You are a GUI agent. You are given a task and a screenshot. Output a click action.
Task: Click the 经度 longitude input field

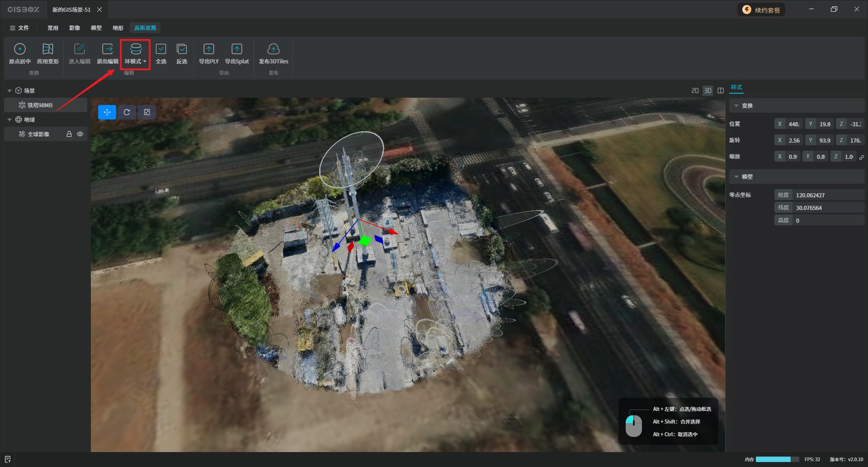click(x=828, y=195)
